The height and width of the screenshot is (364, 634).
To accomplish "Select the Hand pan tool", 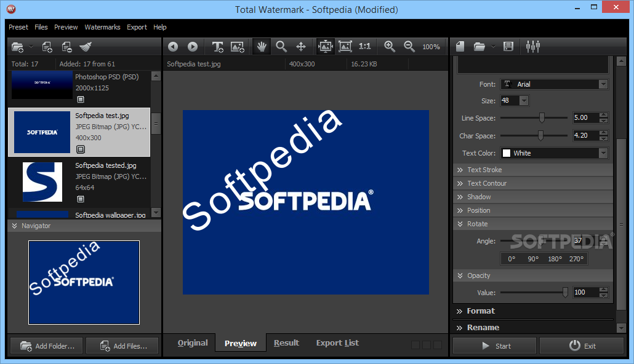I will pos(262,47).
